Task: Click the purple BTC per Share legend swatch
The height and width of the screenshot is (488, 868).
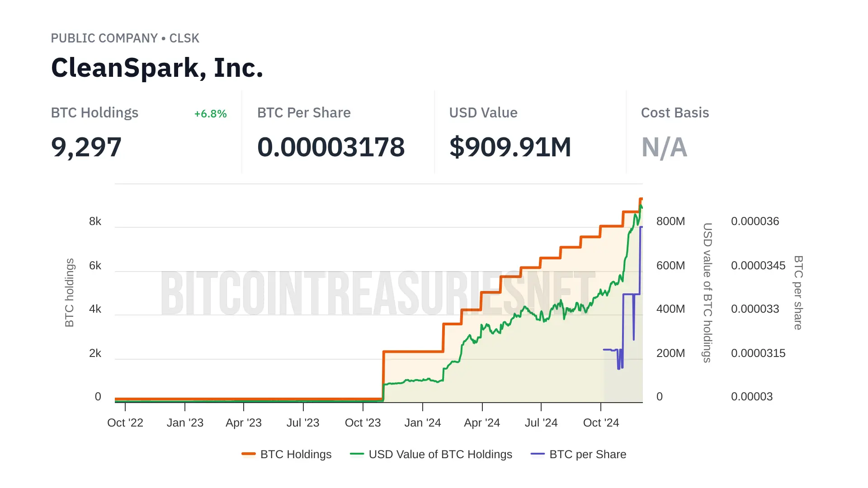Action: point(538,454)
